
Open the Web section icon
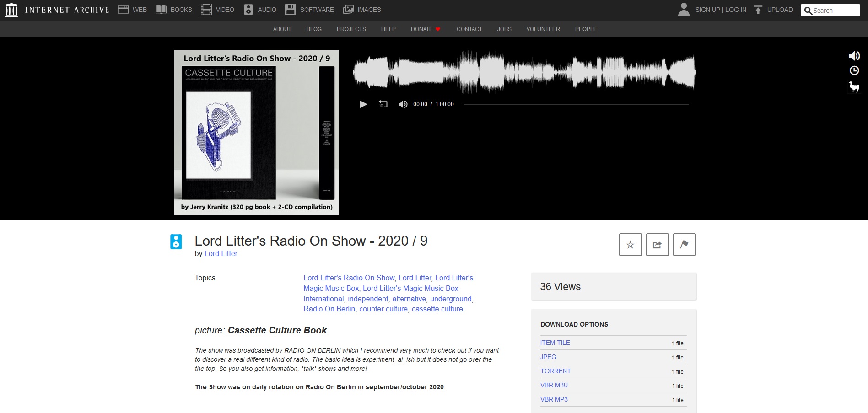click(x=123, y=10)
